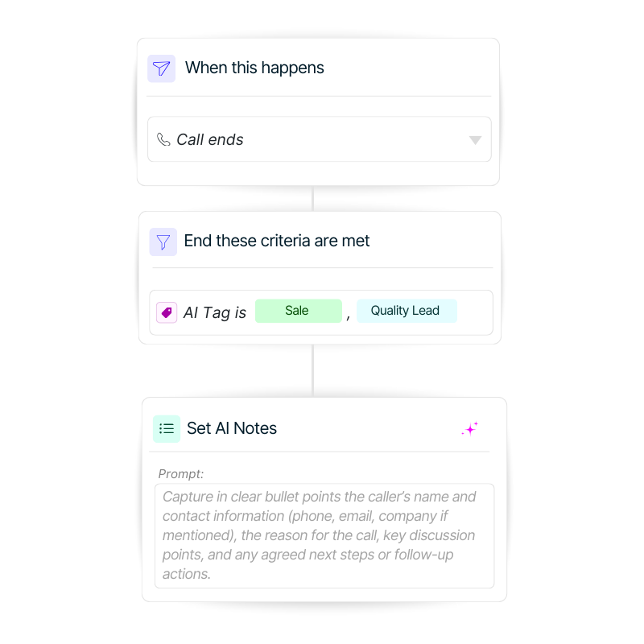Select the Quality Lead tag
Image resolution: width=644 pixels, height=644 pixels.
406,311
